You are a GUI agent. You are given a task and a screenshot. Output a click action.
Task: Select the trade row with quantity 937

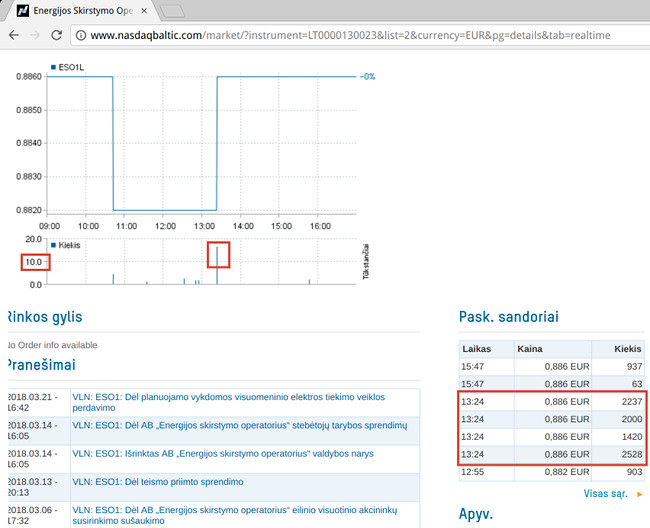tap(551, 366)
